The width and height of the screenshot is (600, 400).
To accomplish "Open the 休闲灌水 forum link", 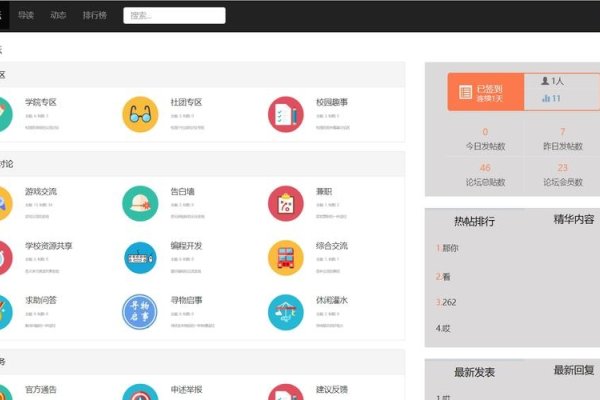I will pos(332,300).
